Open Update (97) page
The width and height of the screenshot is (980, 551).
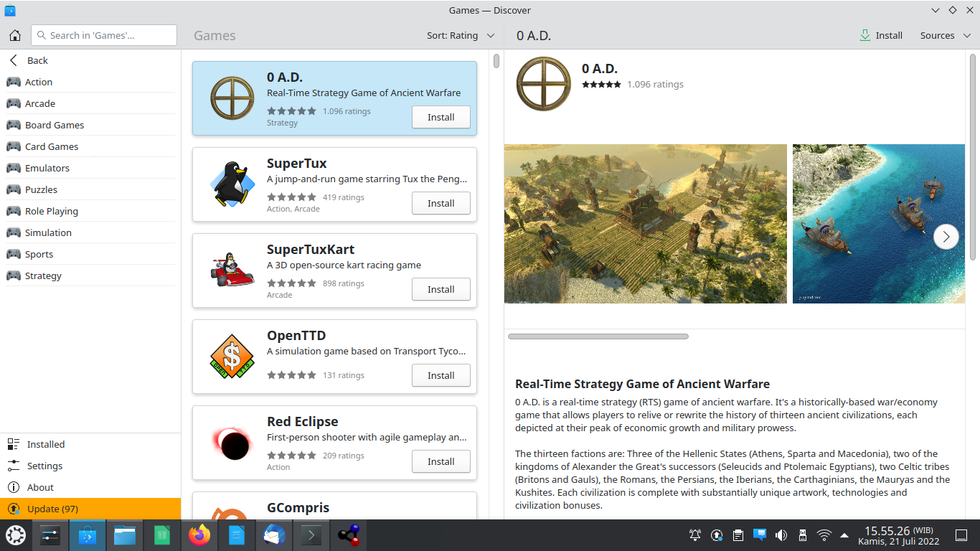tap(90, 509)
